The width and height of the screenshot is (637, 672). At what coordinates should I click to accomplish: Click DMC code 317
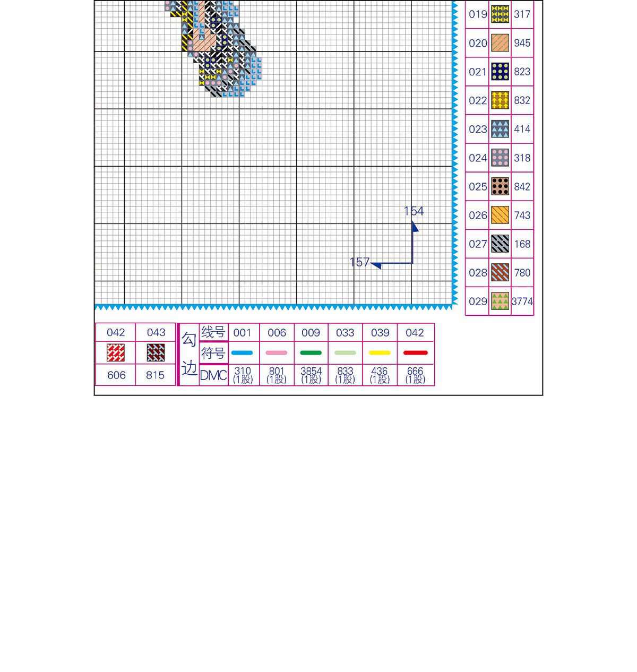[522, 14]
